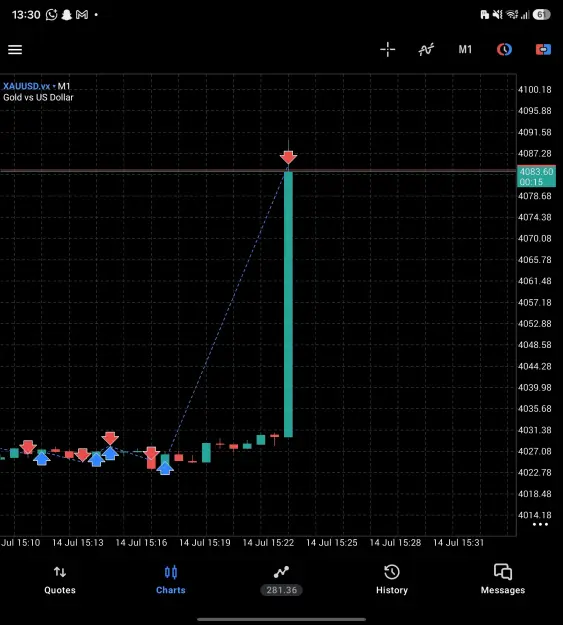Open the new order trade icon

(543, 49)
